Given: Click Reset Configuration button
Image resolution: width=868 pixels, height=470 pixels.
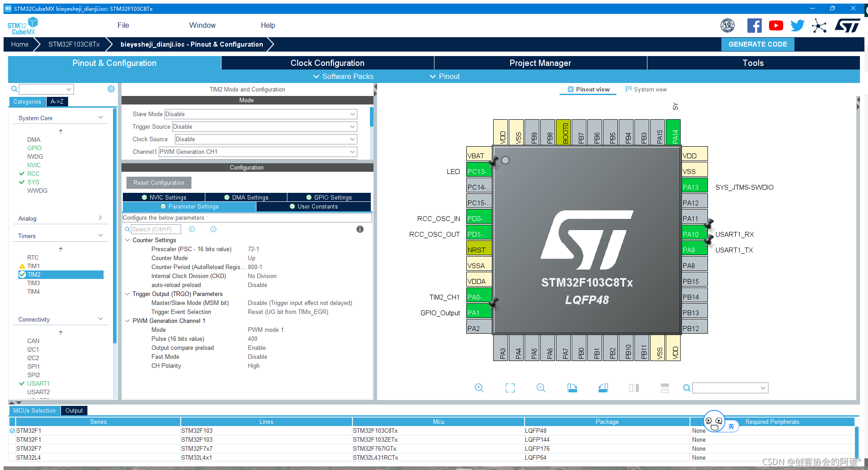Looking at the screenshot, I should pos(159,183).
